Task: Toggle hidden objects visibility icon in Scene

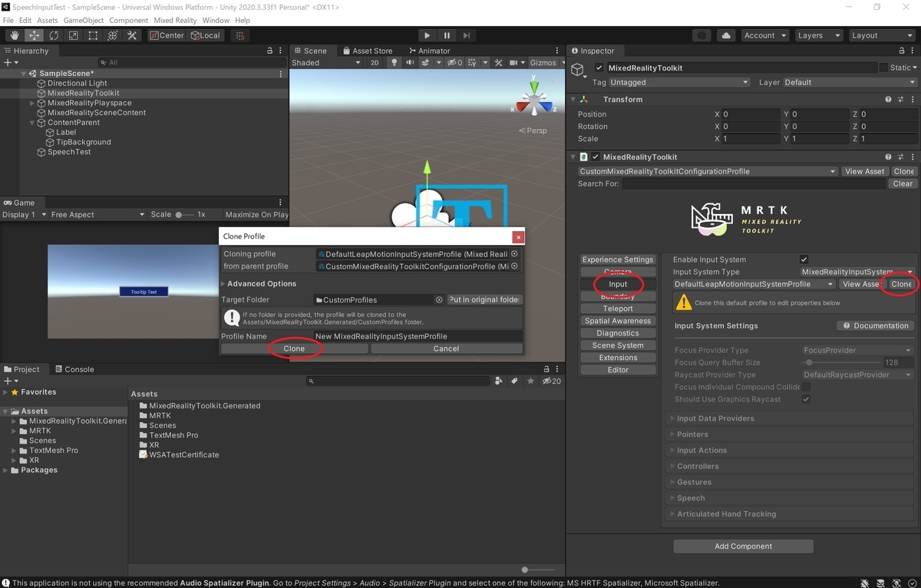Action: pos(454,63)
